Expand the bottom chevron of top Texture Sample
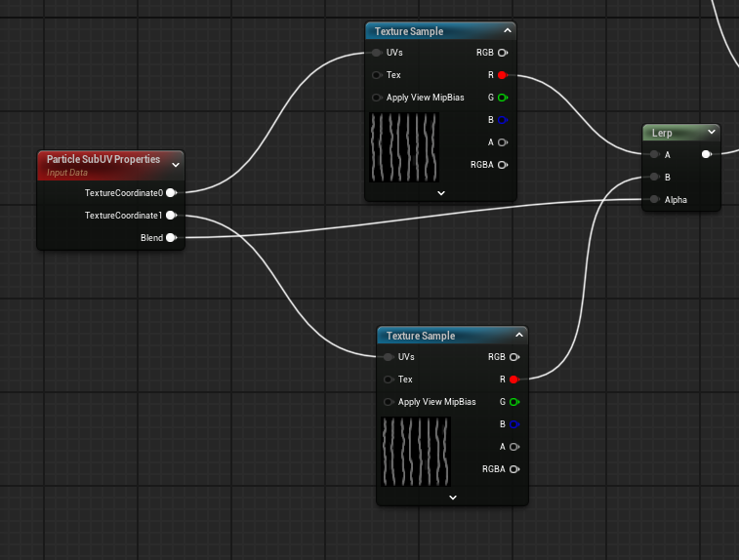The image size is (739, 560). click(441, 193)
